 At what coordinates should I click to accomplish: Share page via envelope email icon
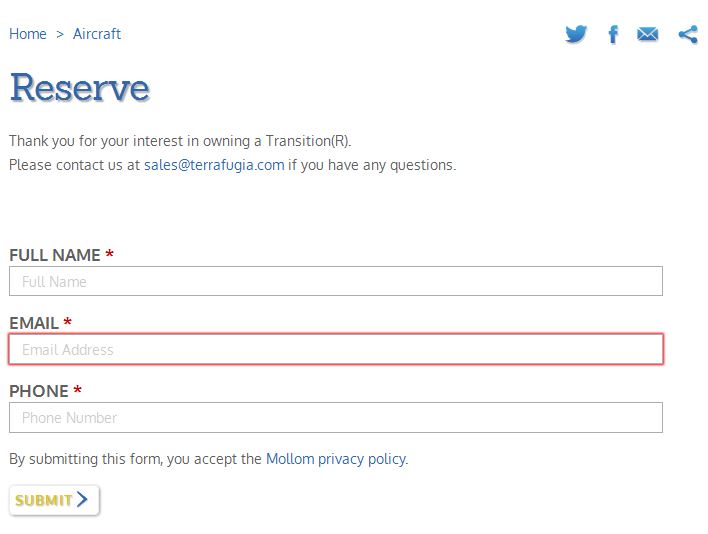(647, 34)
